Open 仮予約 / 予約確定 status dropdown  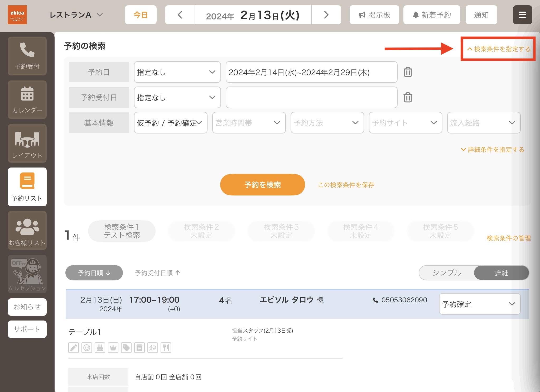(x=171, y=123)
